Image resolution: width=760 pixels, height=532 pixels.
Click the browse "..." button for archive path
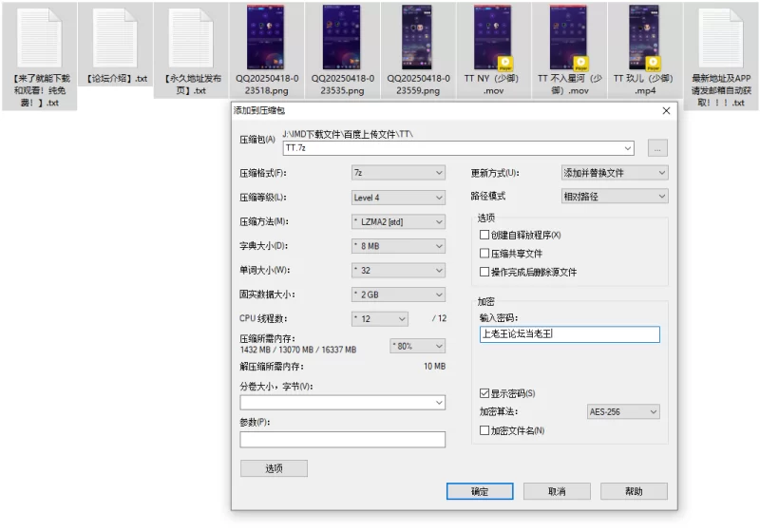coord(657,148)
